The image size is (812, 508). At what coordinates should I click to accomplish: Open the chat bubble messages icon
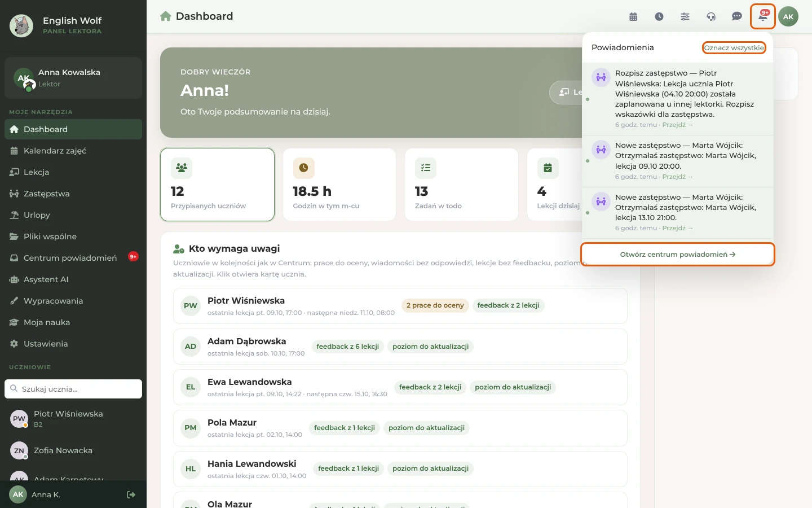pyautogui.click(x=737, y=16)
